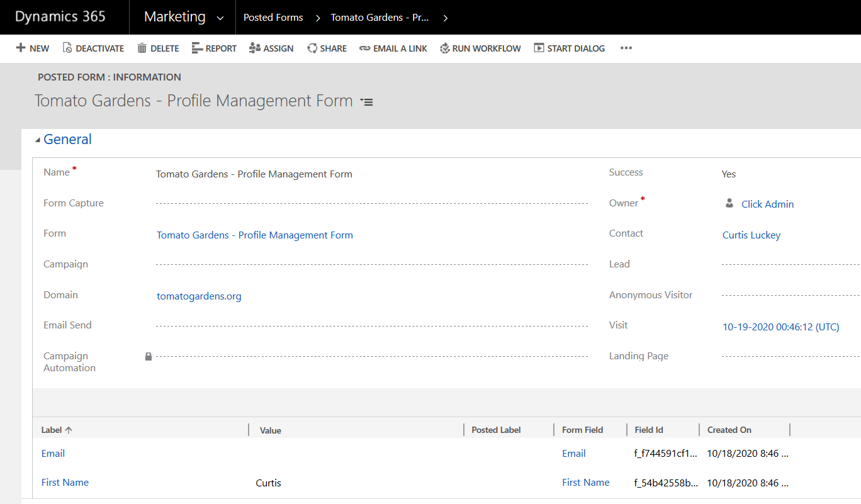
Task: Click the Assign icon in the toolbar
Action: tap(253, 48)
